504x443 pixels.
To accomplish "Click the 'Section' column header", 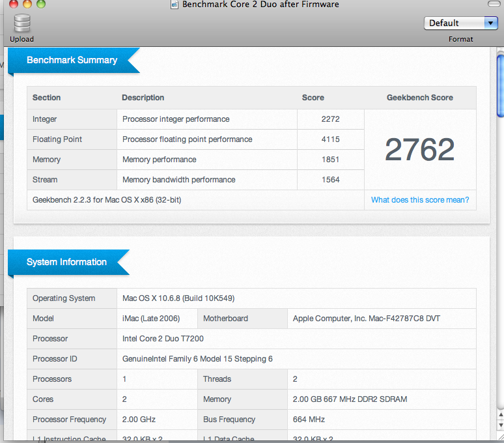I will tap(46, 98).
